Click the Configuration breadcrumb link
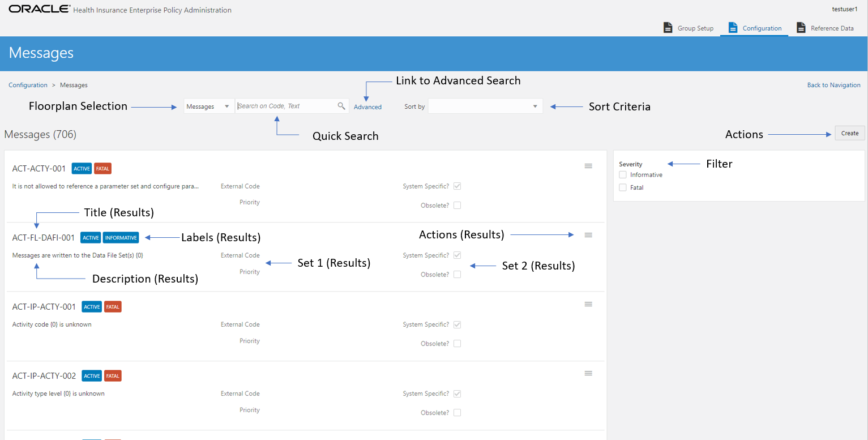Image resolution: width=868 pixels, height=440 pixels. pos(28,85)
